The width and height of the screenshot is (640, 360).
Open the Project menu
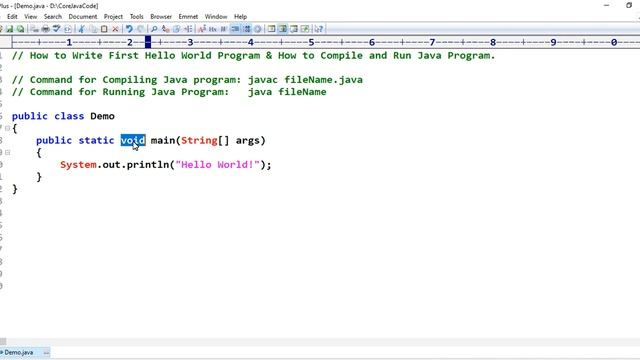[x=113, y=17]
